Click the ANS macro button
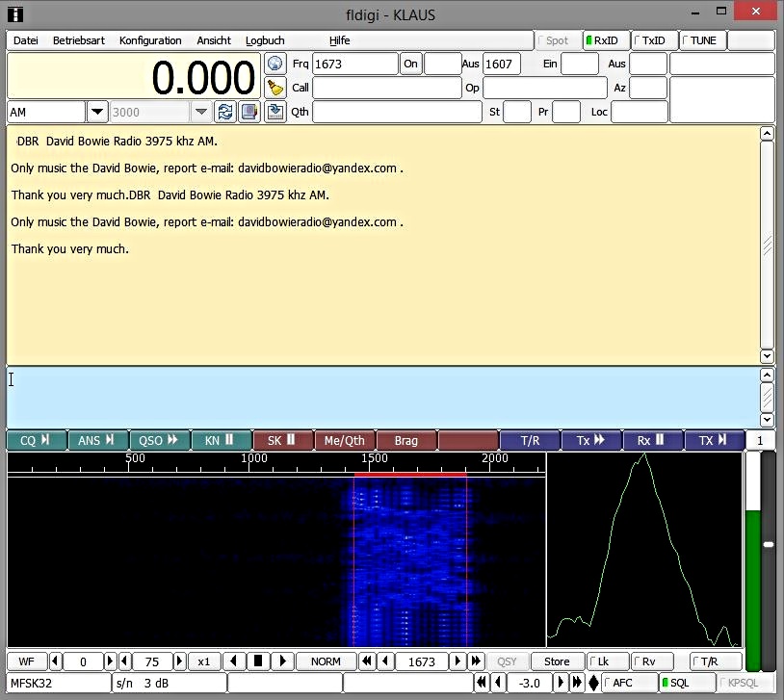The height and width of the screenshot is (700, 784). click(x=98, y=440)
